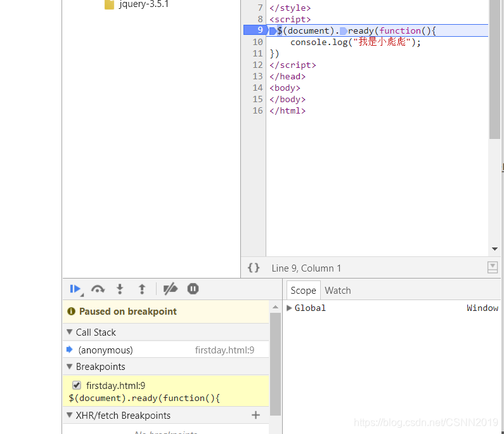504x434 pixels.
Task: Switch to the Scope tab
Action: [x=303, y=290]
